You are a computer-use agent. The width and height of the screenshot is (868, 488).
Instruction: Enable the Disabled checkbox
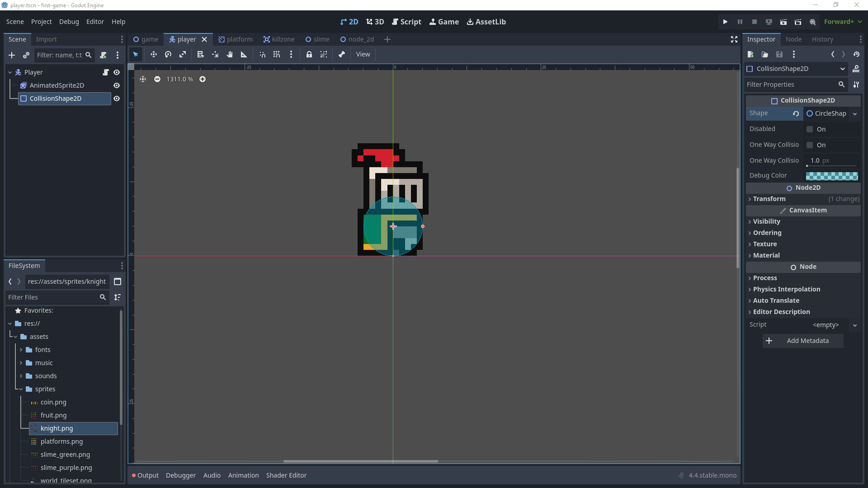[810, 129]
